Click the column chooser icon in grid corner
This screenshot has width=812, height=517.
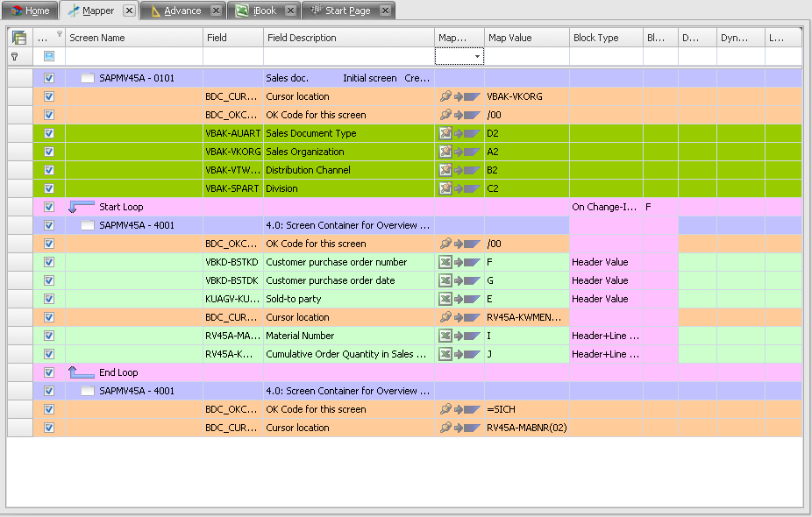(19, 38)
